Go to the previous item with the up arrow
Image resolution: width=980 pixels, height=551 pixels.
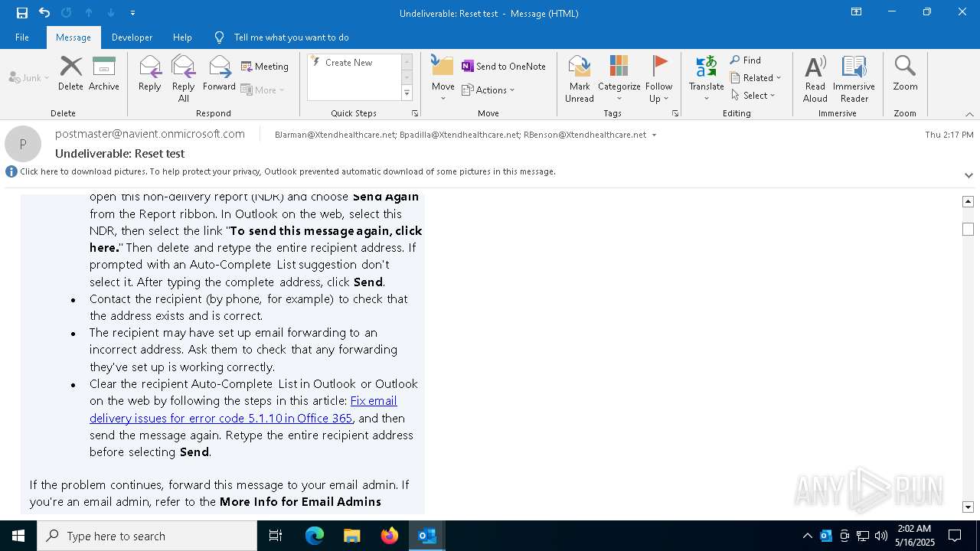point(89,13)
